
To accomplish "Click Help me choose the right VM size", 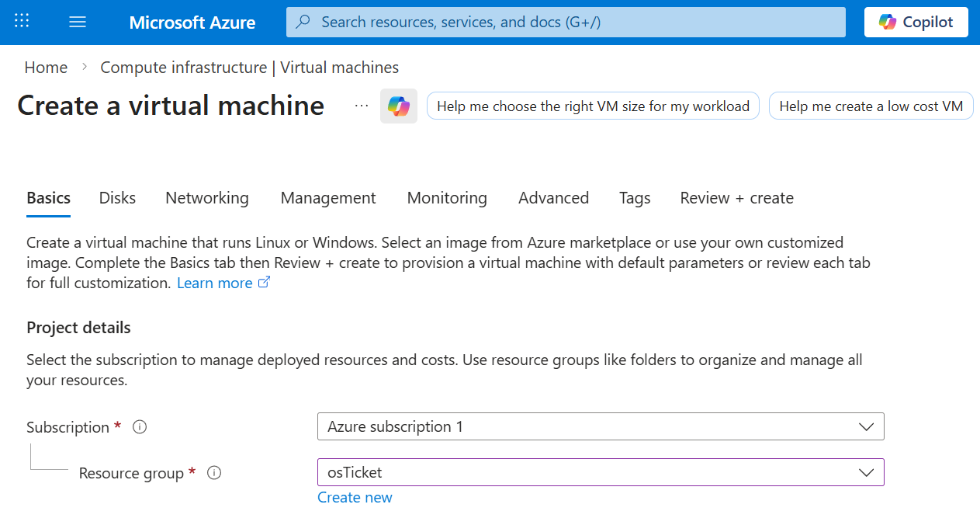I will click(593, 106).
